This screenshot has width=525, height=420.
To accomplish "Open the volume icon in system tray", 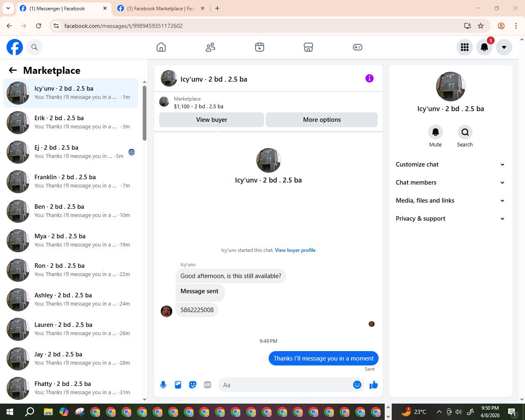I will point(459,412).
